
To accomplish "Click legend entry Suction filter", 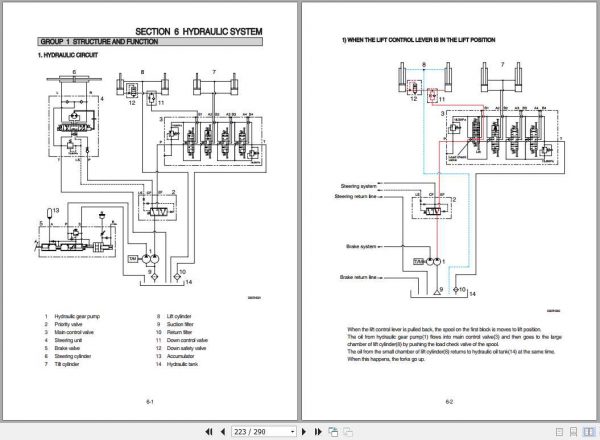I will [180, 324].
